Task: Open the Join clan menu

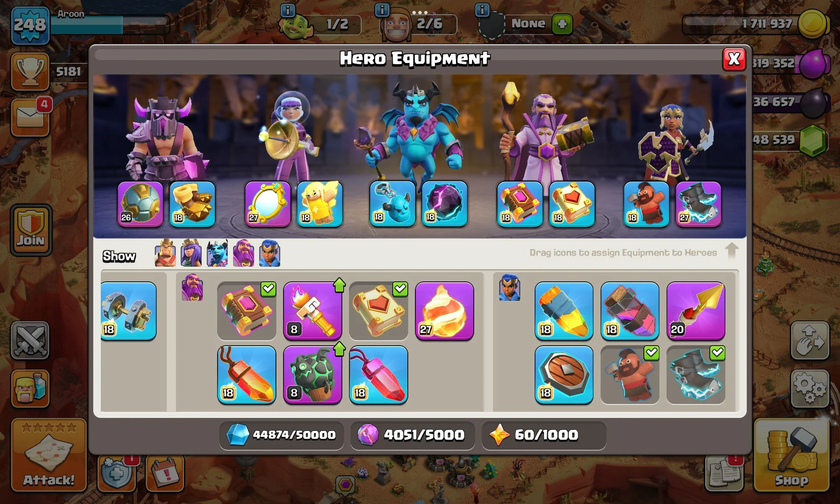Action: (31, 230)
